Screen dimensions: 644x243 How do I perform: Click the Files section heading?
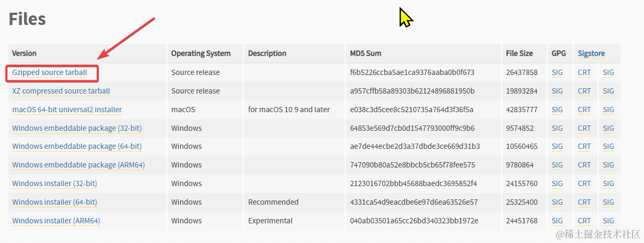tap(27, 19)
